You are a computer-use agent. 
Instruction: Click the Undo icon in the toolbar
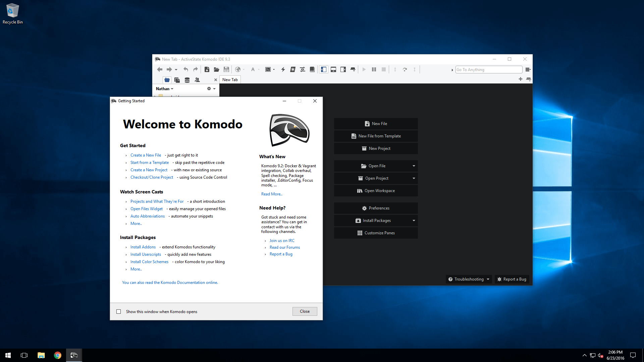[x=186, y=69]
